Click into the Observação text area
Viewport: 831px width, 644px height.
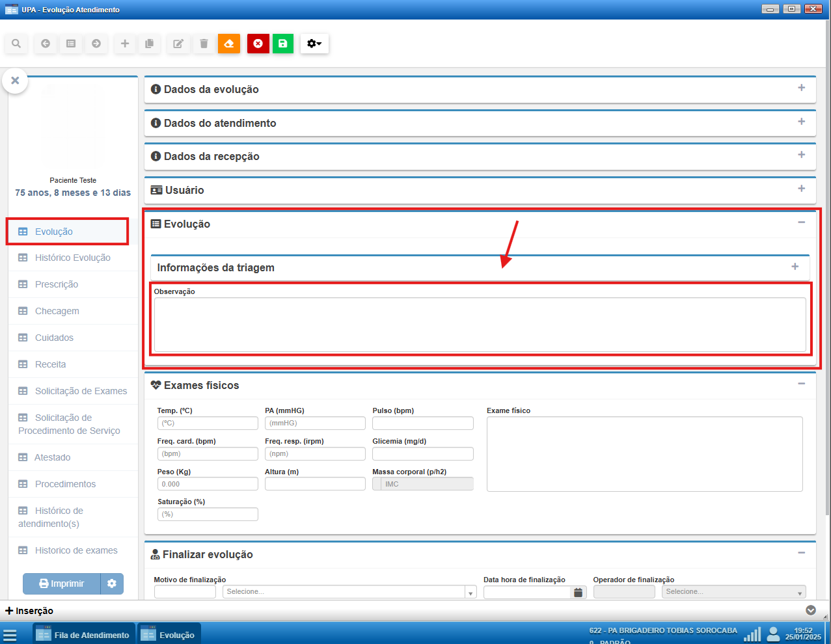[480, 325]
